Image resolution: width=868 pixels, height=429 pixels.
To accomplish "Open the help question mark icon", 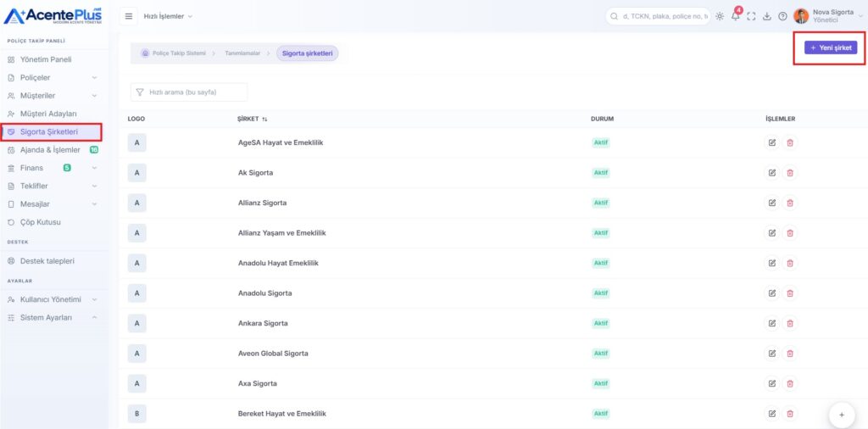I will (x=782, y=16).
